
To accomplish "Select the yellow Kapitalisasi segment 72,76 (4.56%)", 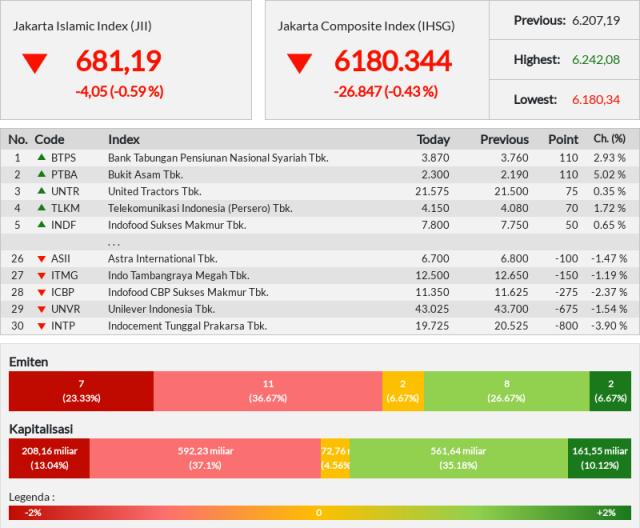I will click(x=335, y=458).
